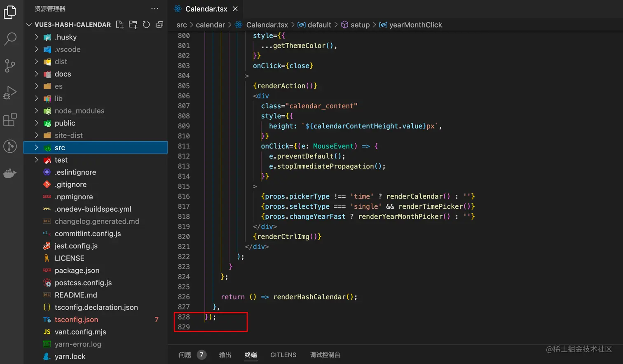The width and height of the screenshot is (623, 364).
Task: Switch to the 调试控制台 debug console tab
Action: coord(325,355)
